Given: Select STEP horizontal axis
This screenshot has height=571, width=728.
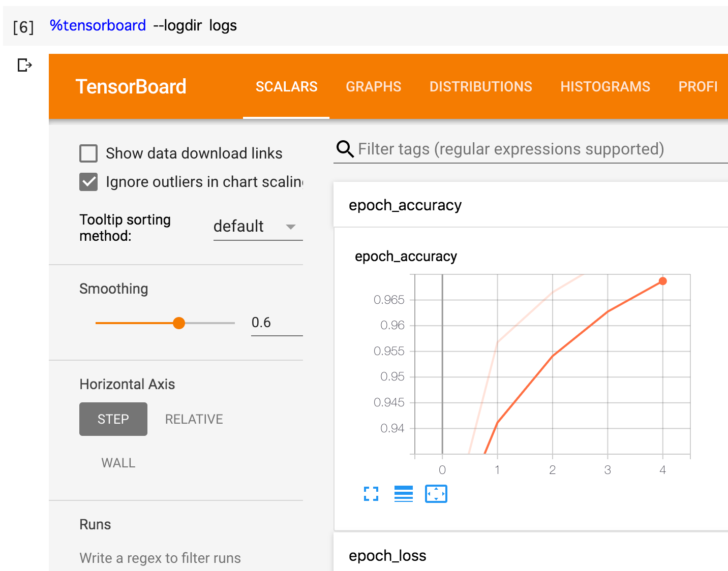Looking at the screenshot, I should click(113, 419).
